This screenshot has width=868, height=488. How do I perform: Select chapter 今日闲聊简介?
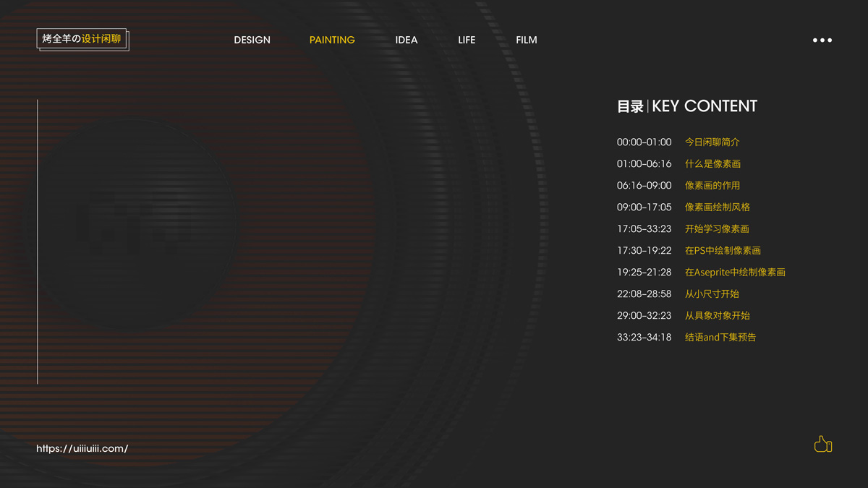click(712, 142)
